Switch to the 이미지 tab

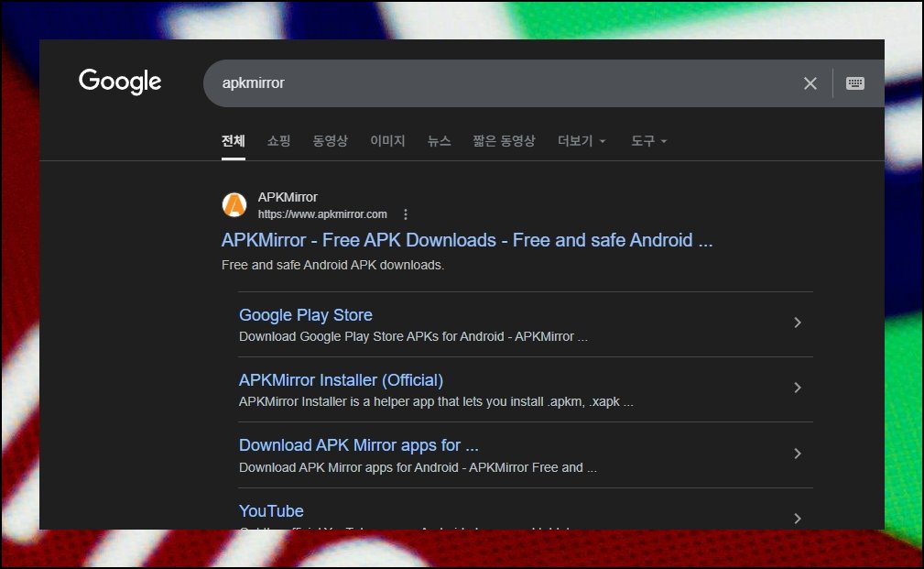[387, 141]
